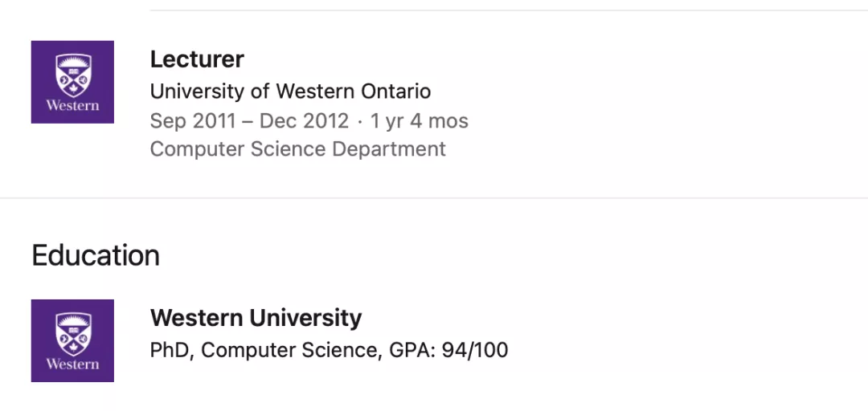The width and height of the screenshot is (868, 411).
Task: Select the 'GPA: 94/100' text
Action: point(449,351)
